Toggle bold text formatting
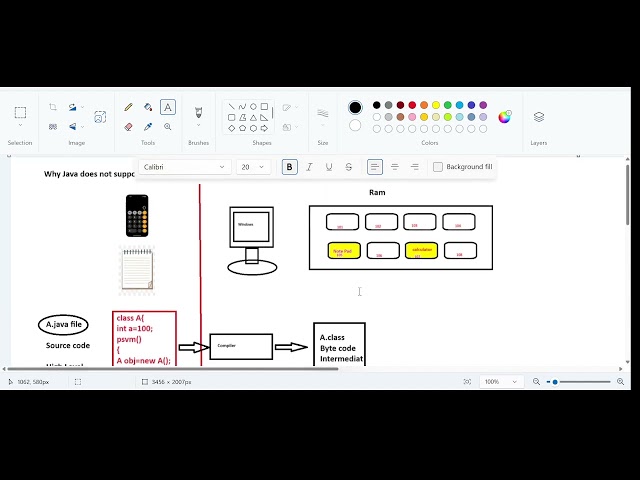This screenshot has width=640, height=480. pyautogui.click(x=290, y=167)
